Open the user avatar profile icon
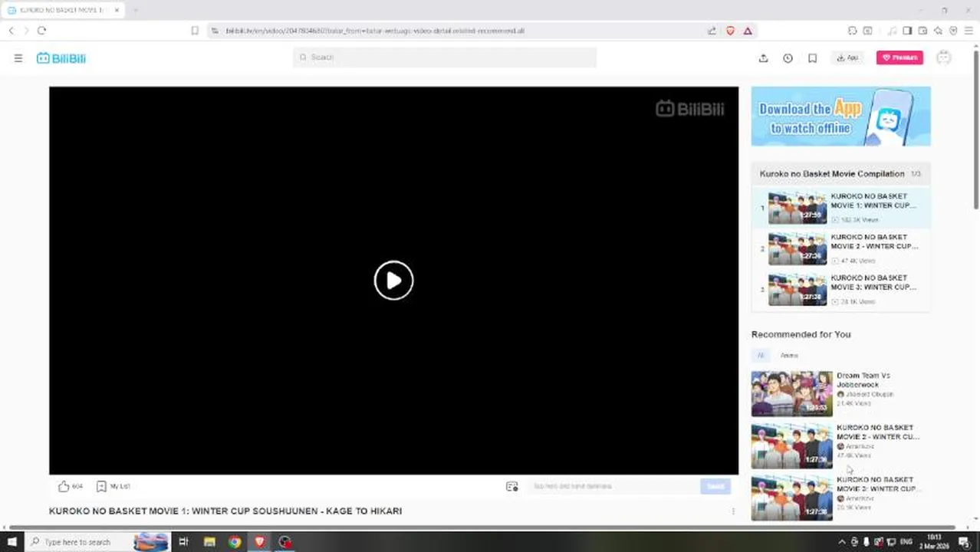 coord(943,58)
